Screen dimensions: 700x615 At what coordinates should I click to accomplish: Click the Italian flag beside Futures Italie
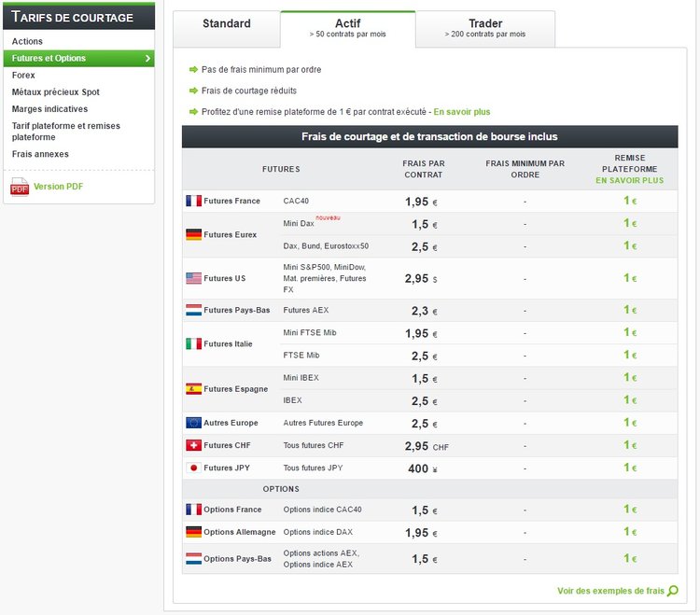193,343
